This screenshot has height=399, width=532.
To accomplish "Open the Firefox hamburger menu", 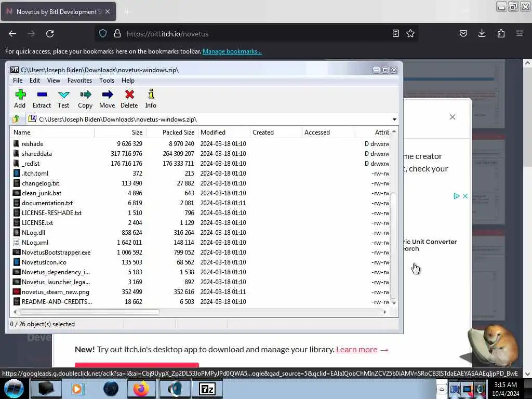I will pyautogui.click(x=520, y=33).
